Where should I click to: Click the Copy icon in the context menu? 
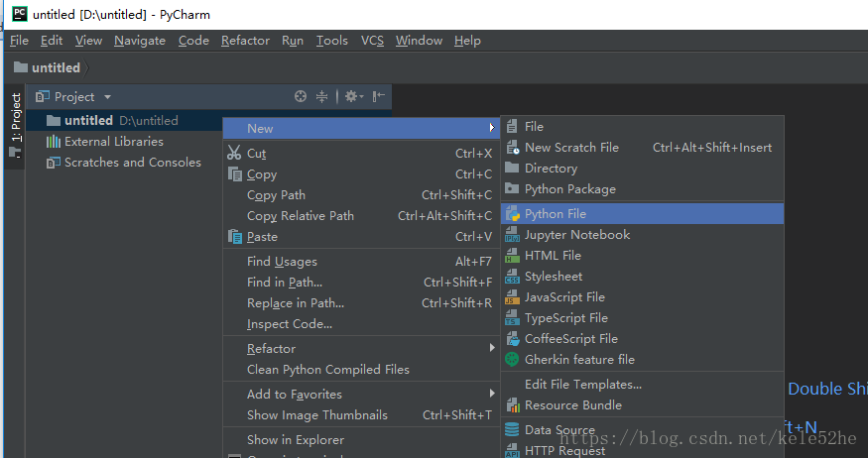(x=235, y=174)
